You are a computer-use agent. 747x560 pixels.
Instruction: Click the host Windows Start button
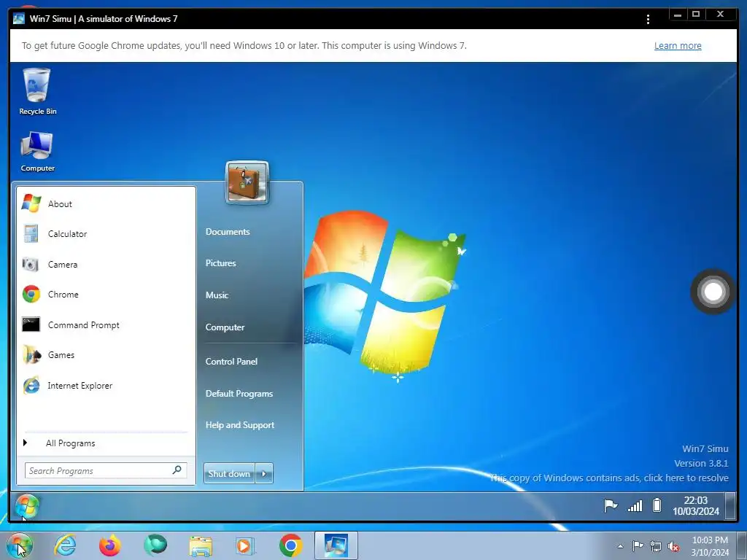click(x=19, y=545)
